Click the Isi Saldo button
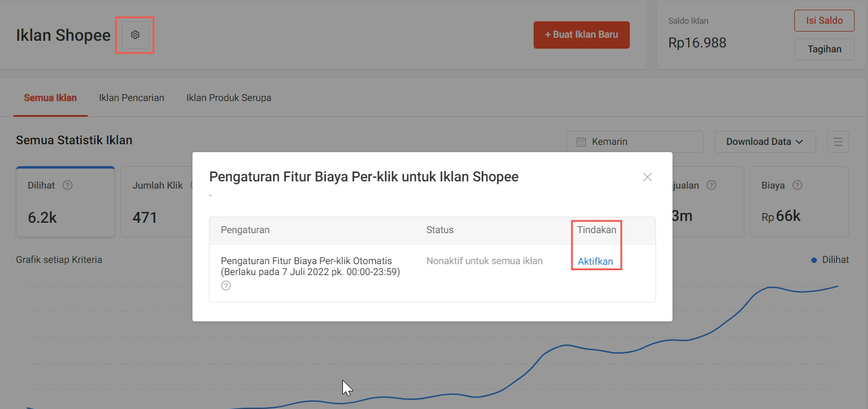The image size is (868, 409). pos(824,20)
